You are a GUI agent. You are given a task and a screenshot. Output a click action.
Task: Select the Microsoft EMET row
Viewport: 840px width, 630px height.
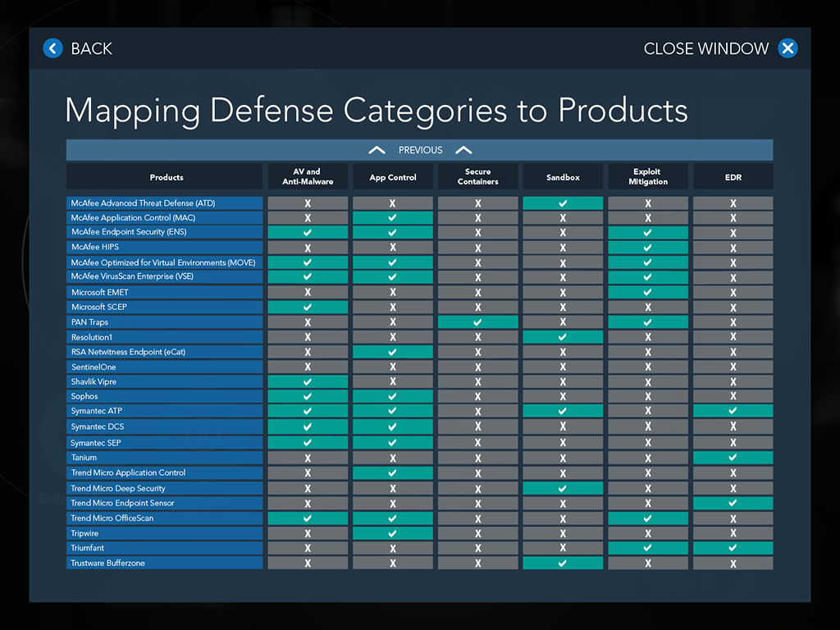pyautogui.click(x=164, y=292)
